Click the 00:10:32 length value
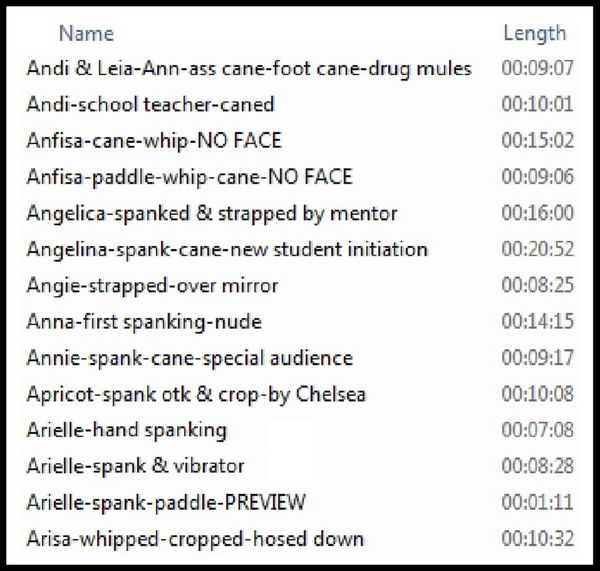The height and width of the screenshot is (571, 600). (538, 539)
